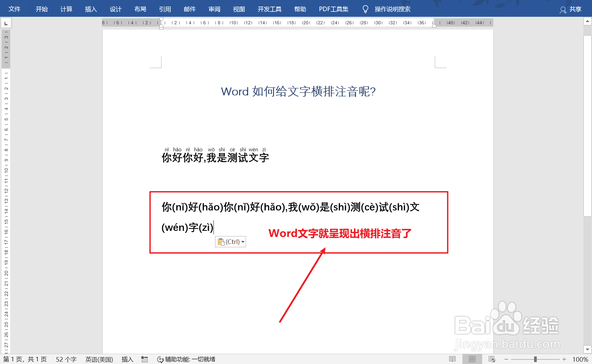Click the first line indent marker on ruler
Screen dimensions: 592x364
coord(161,19)
